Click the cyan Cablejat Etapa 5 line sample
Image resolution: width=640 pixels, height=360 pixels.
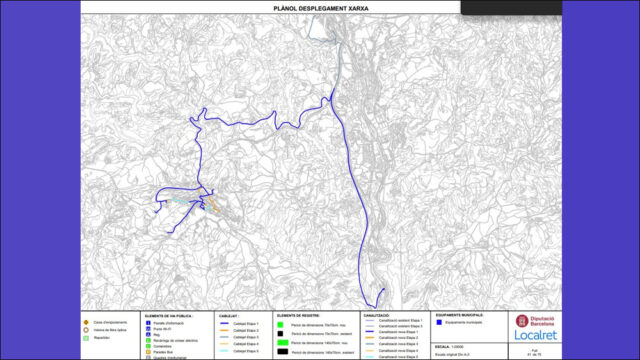(224, 351)
